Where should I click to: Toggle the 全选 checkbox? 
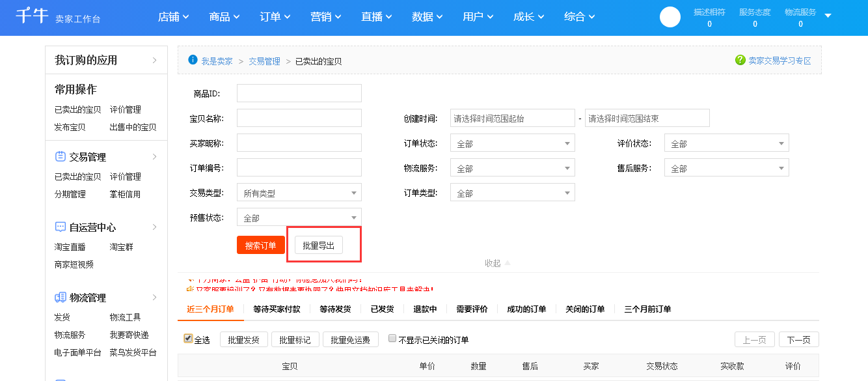189,339
